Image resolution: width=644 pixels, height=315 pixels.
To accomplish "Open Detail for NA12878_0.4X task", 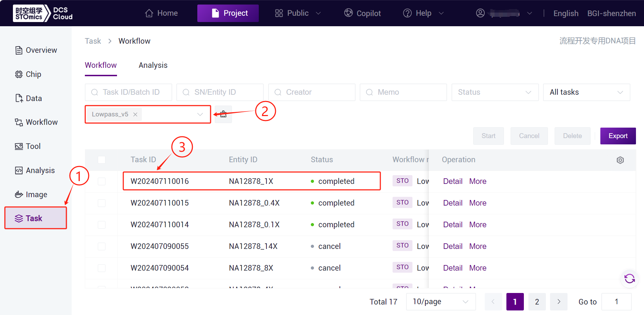I will (x=453, y=203).
